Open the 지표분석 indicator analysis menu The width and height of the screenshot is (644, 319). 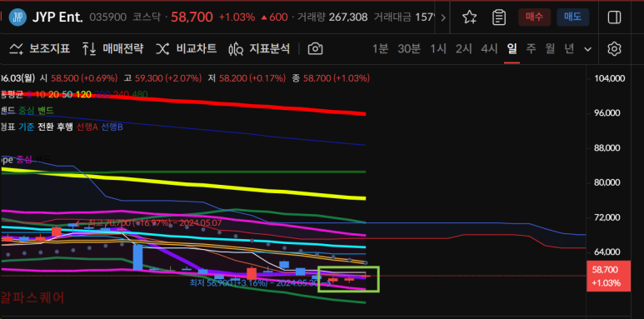(269, 49)
